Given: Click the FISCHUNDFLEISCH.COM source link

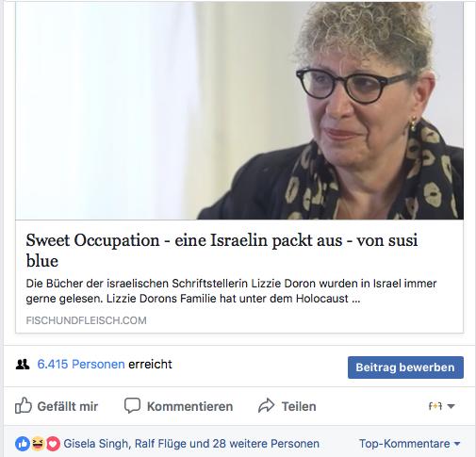Looking at the screenshot, I should click(86, 320).
